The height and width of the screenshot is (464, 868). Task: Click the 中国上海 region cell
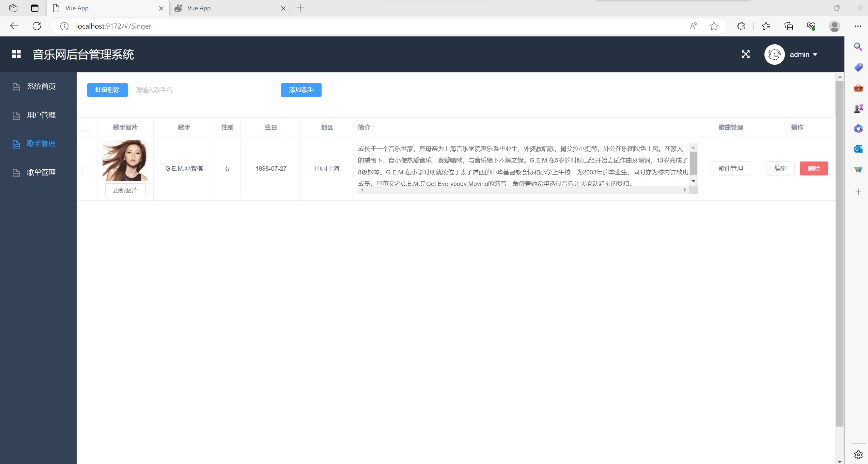click(327, 169)
